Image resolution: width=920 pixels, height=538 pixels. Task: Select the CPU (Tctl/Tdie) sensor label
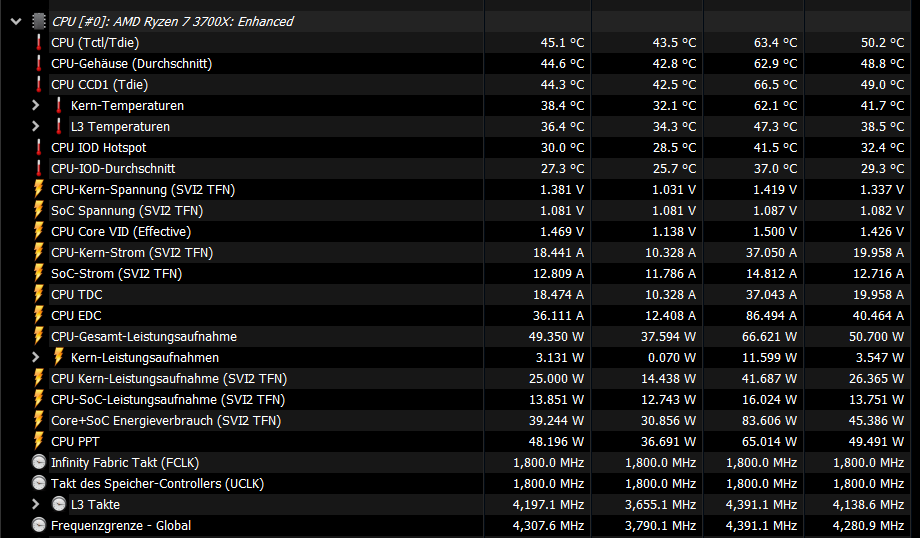pos(95,43)
